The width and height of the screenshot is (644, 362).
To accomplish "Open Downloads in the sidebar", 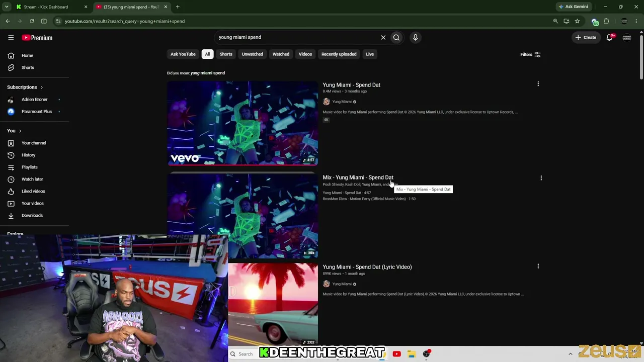I will [x=32, y=215].
